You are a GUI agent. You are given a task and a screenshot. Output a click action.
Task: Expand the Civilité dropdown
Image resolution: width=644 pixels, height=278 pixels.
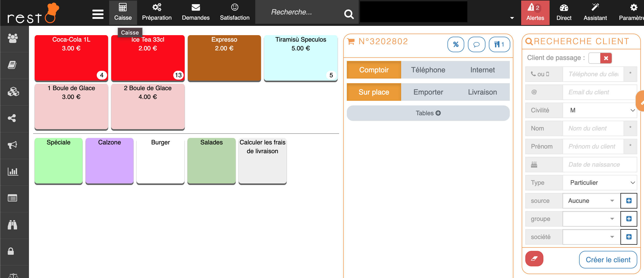pos(600,110)
